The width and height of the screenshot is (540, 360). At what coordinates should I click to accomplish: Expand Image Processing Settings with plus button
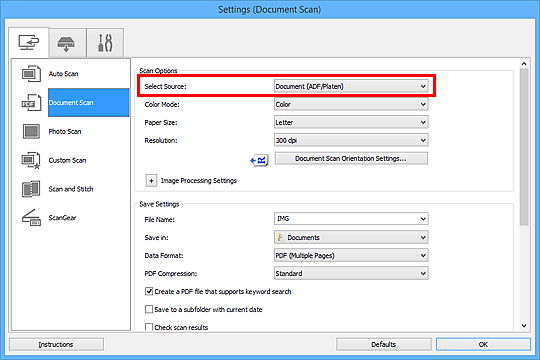point(151,181)
